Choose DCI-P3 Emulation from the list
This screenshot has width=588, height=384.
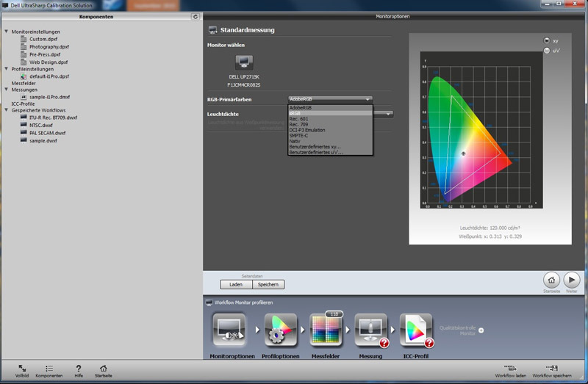coord(330,130)
